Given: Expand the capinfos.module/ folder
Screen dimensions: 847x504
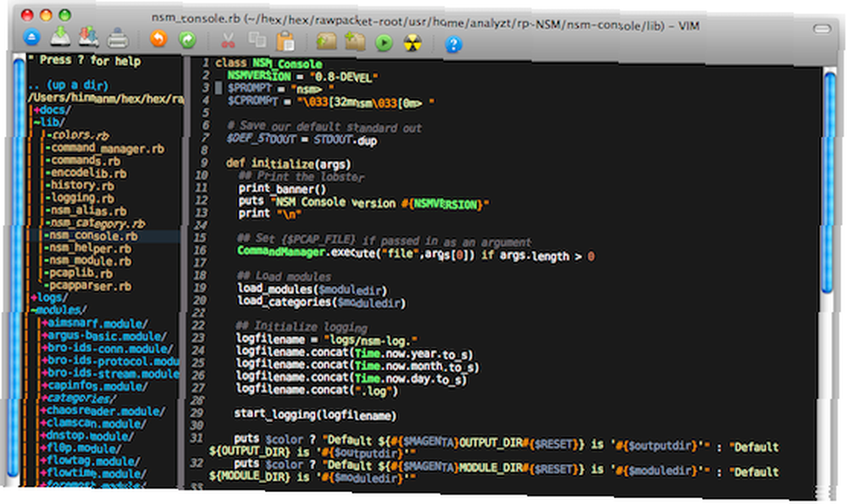Looking at the screenshot, I should (x=94, y=386).
